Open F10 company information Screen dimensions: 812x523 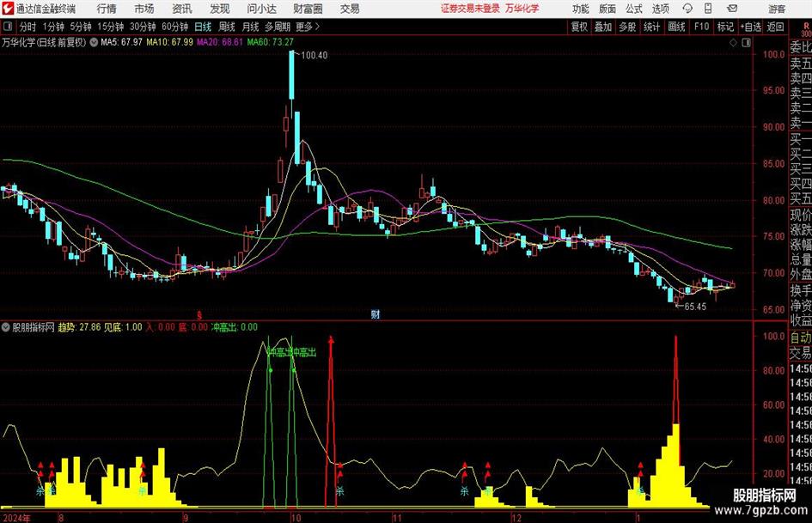click(x=702, y=27)
